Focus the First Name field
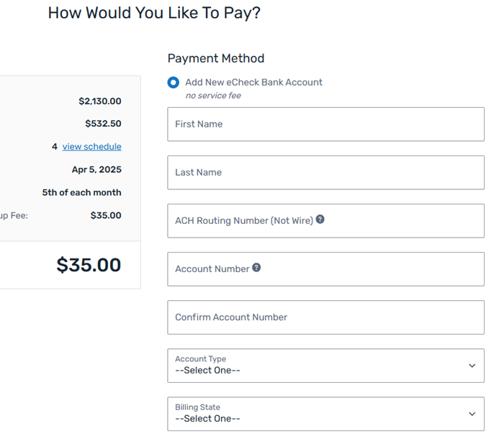 pos(325,125)
